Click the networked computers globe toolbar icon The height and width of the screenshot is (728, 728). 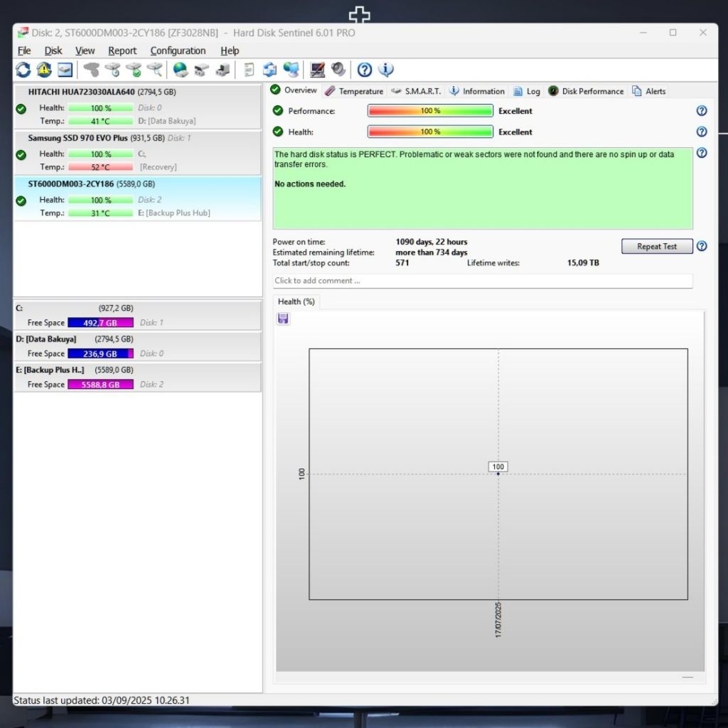tap(291, 70)
